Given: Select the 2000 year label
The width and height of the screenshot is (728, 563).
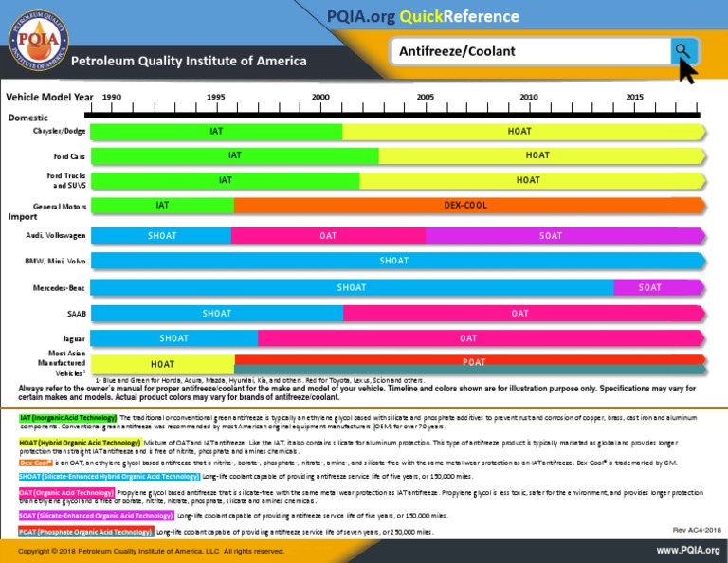Looking at the screenshot, I should click(320, 97).
